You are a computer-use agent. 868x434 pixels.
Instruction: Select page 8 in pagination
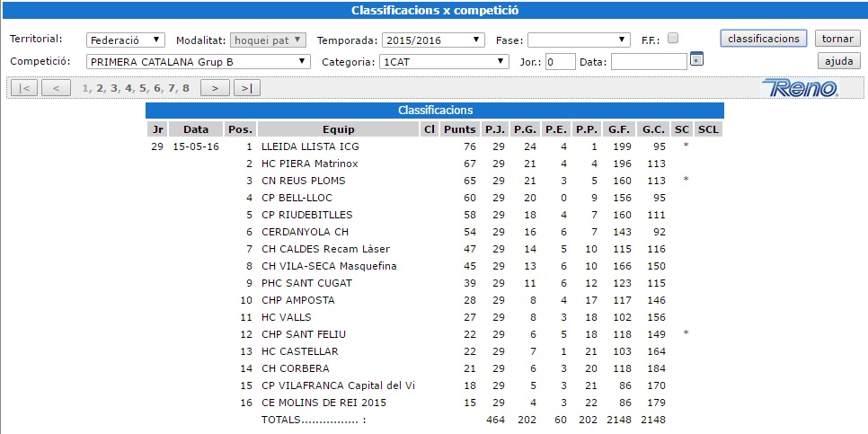pyautogui.click(x=186, y=88)
